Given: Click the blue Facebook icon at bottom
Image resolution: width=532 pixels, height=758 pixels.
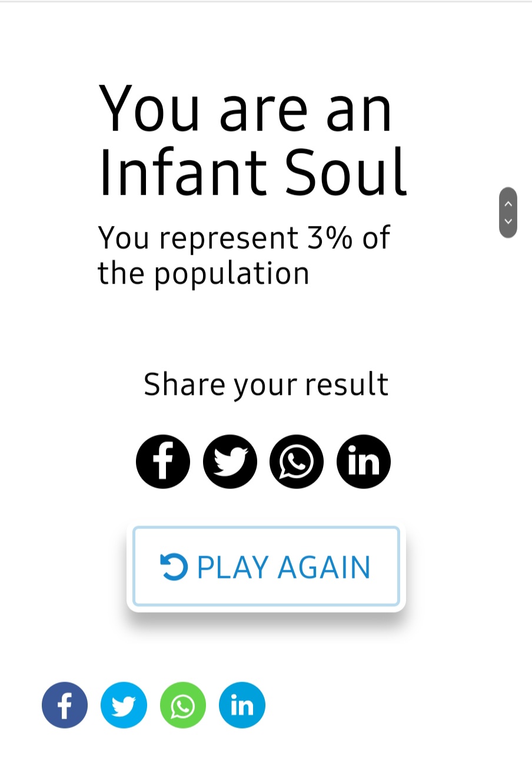Looking at the screenshot, I should pyautogui.click(x=65, y=705).
